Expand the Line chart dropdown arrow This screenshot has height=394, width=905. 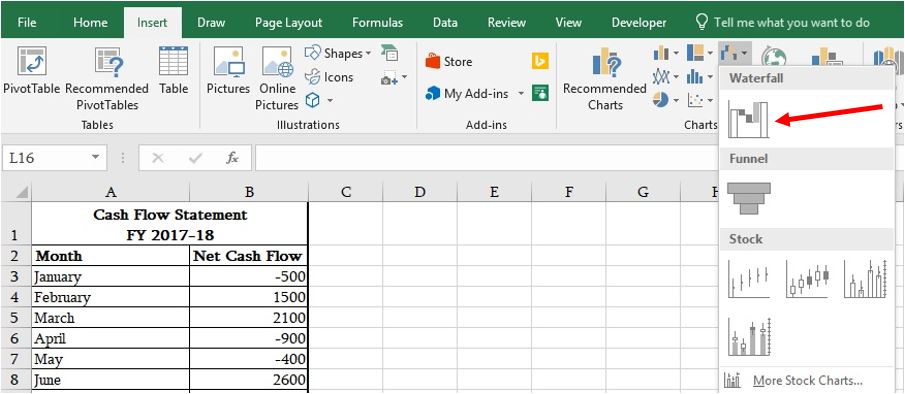[675, 77]
